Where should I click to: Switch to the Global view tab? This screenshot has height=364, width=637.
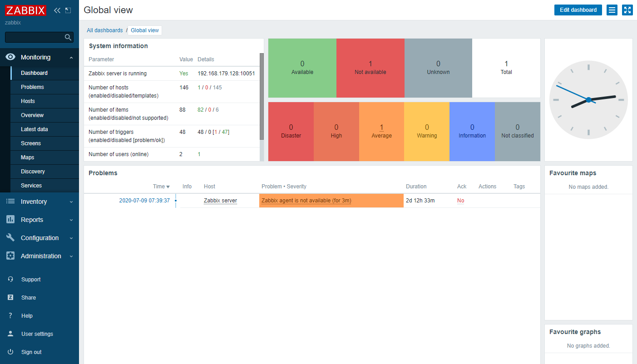click(144, 30)
